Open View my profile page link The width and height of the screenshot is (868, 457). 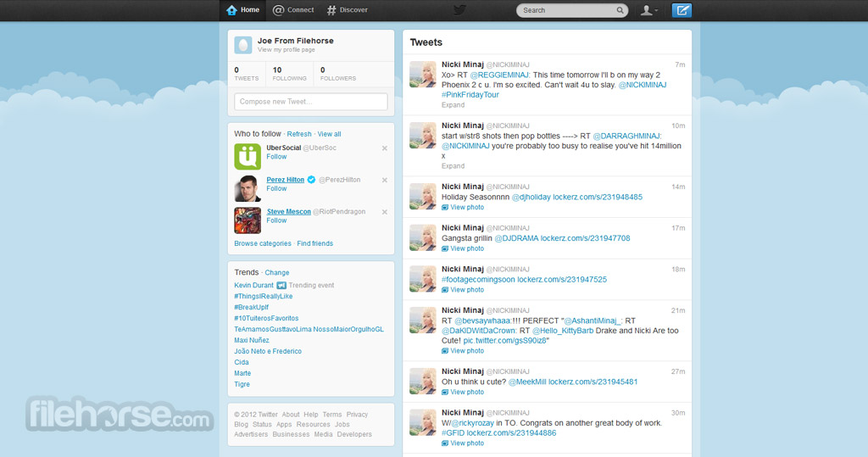click(287, 50)
